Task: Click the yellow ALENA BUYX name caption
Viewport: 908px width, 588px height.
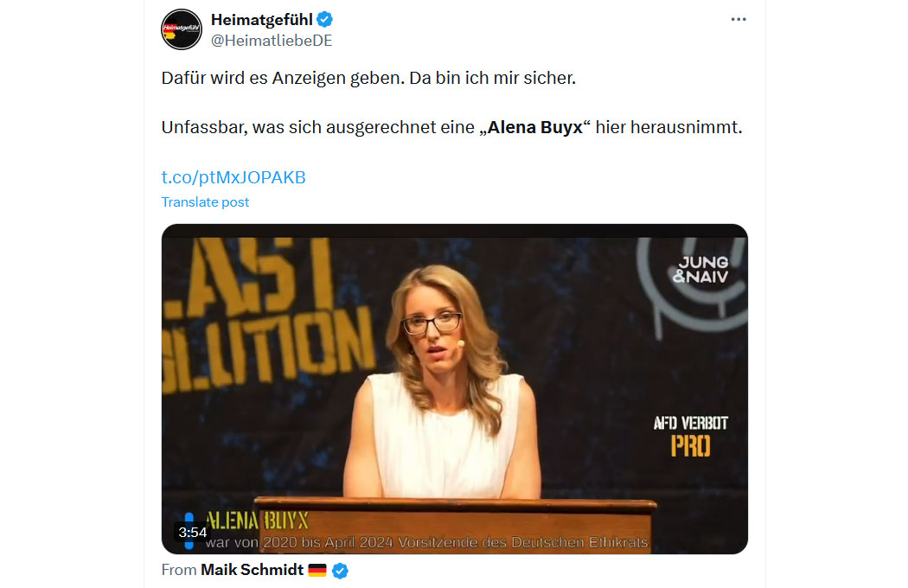Action: [257, 521]
